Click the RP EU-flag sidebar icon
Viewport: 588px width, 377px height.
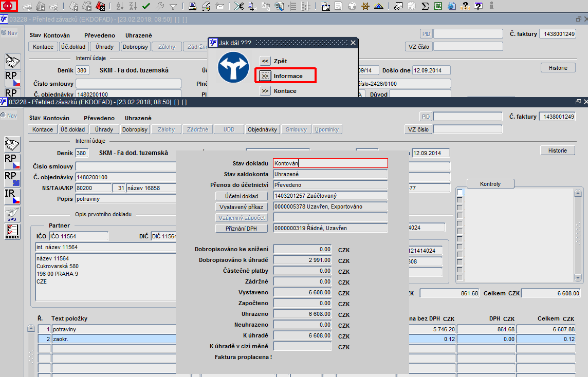[12, 179]
